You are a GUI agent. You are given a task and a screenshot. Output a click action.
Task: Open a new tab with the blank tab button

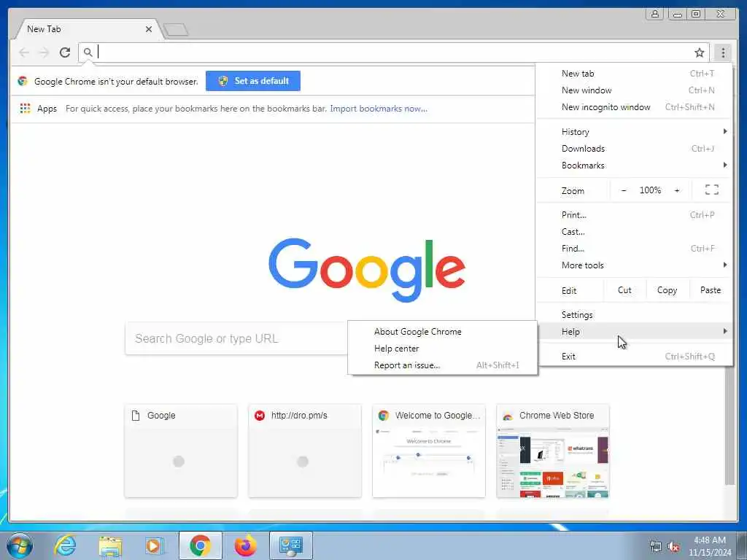pyautogui.click(x=176, y=30)
